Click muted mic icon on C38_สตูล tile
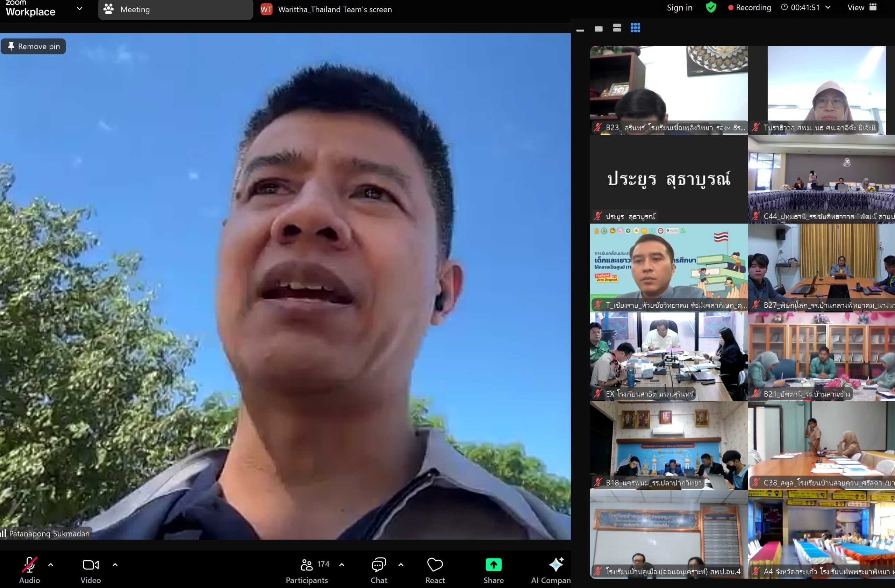Viewport: 895px width, 588px height. (756, 482)
